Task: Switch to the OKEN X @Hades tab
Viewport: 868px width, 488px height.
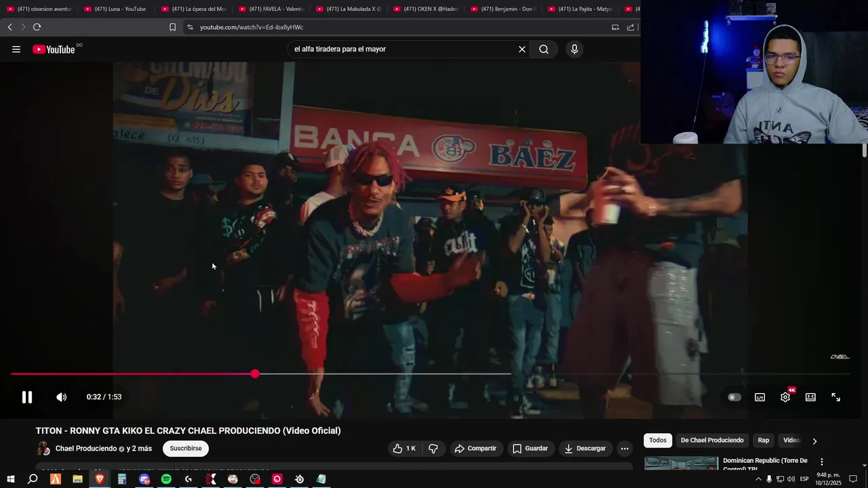Action: [x=426, y=9]
